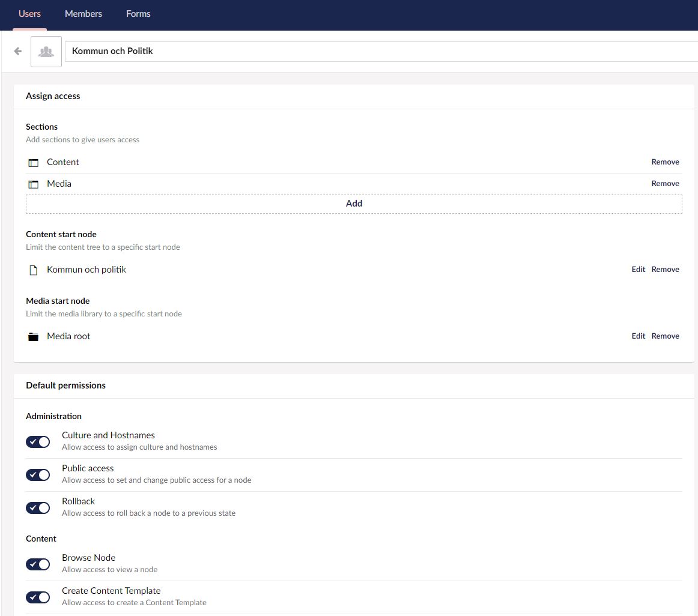Viewport: 698px width, 616px height.
Task: Click the back arrow icon
Action: pyautogui.click(x=17, y=50)
